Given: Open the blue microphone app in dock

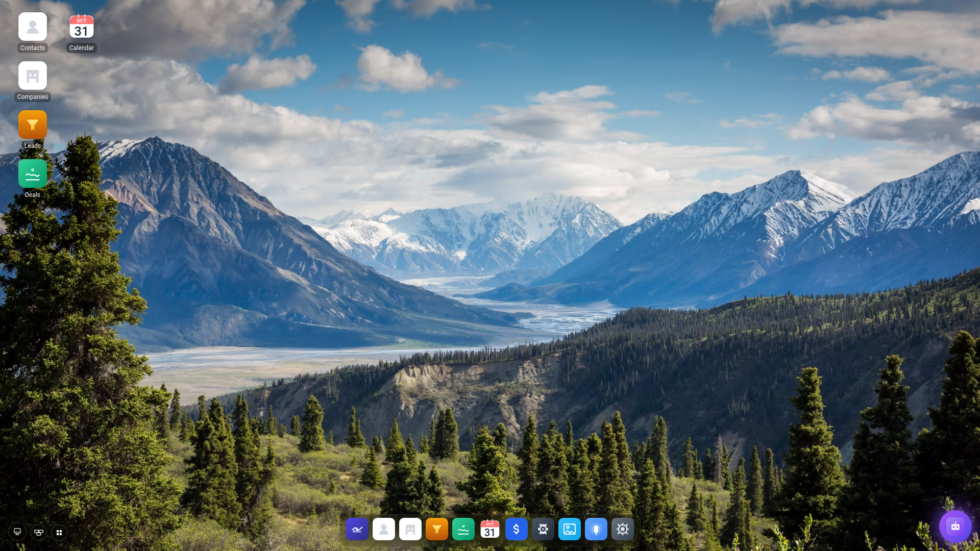Looking at the screenshot, I should 596,529.
